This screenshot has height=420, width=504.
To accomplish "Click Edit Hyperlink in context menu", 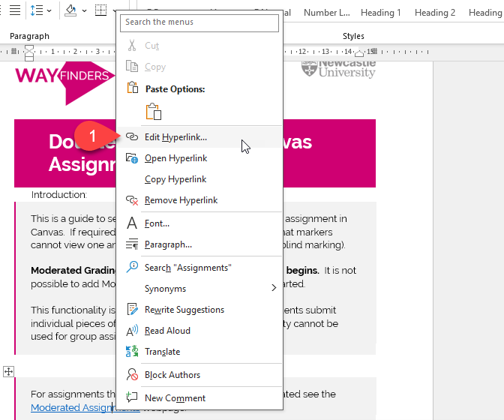I will (x=175, y=137).
